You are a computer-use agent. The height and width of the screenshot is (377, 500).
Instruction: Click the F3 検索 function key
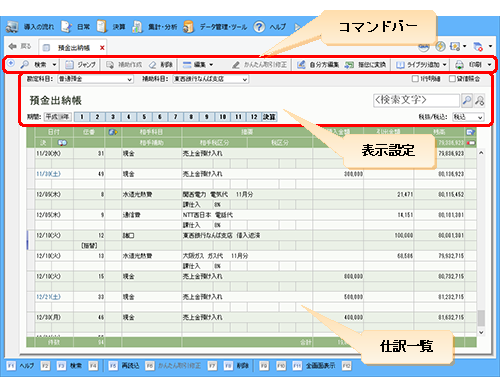[x=69, y=366]
